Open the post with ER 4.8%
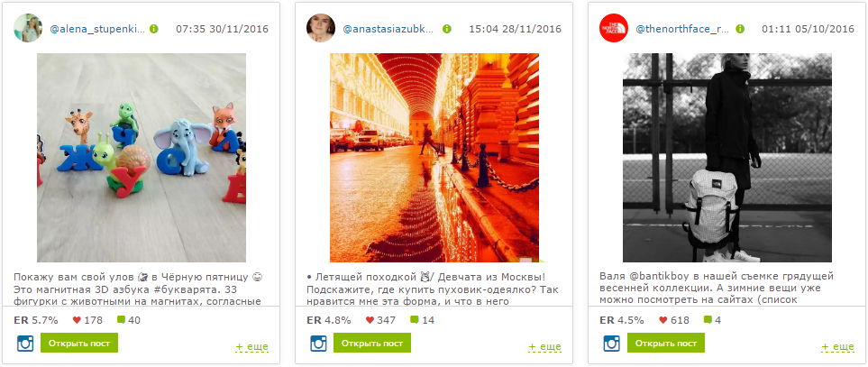 tap(372, 343)
